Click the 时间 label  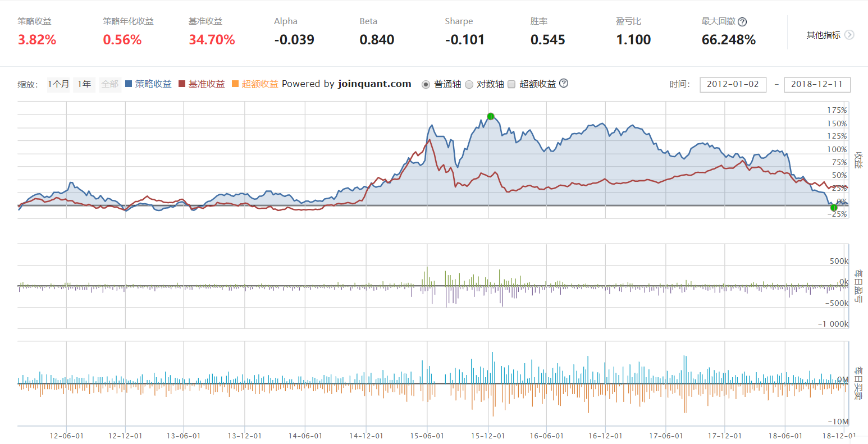pos(679,84)
